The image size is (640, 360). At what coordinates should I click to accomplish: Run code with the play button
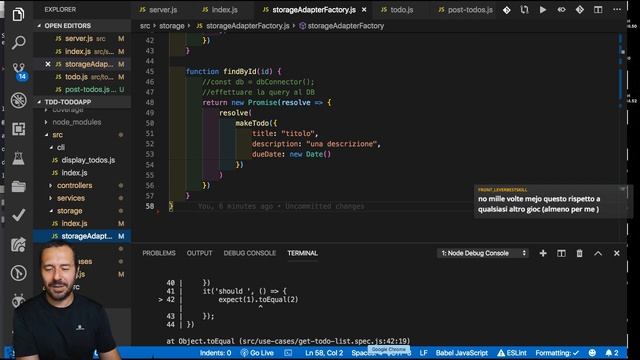coord(543,9)
